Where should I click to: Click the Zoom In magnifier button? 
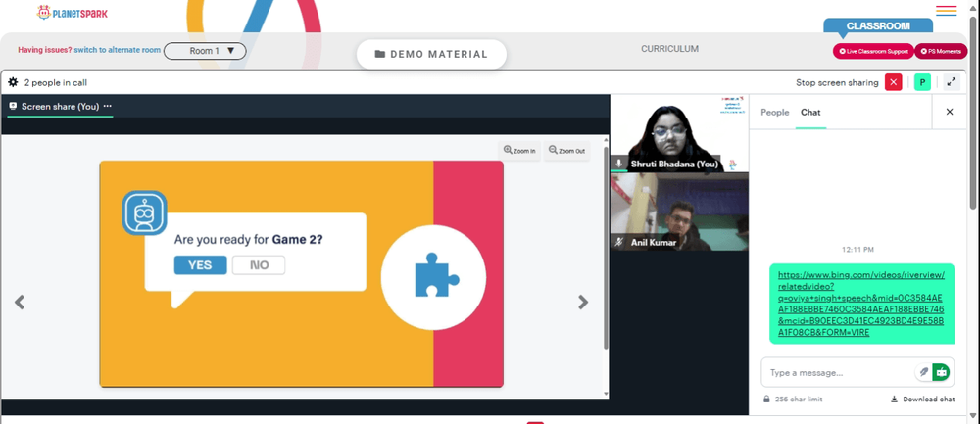click(x=519, y=151)
